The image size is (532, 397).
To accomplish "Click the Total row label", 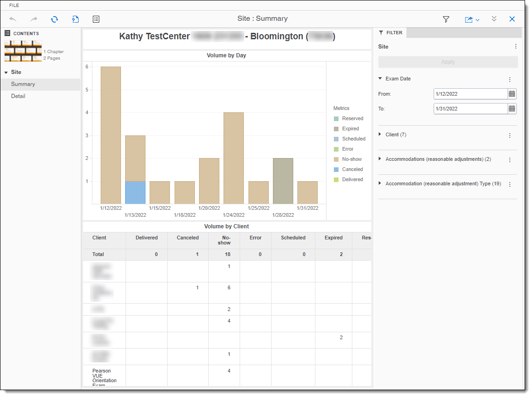I will [98, 254].
